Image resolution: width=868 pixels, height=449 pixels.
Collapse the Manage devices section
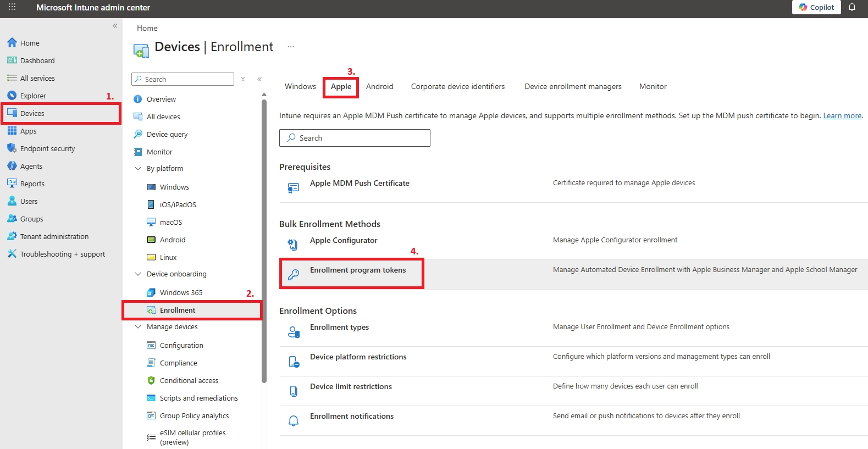(138, 326)
